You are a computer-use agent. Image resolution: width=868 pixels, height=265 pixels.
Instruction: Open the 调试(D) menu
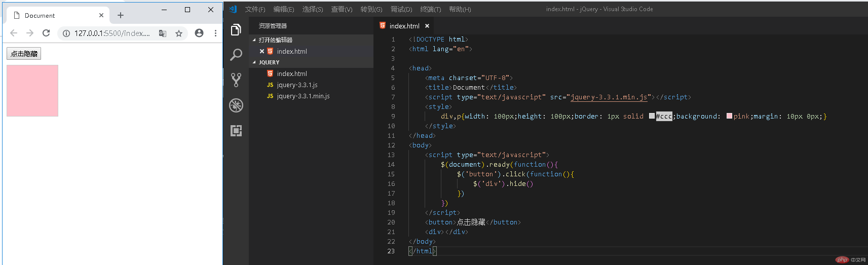click(401, 9)
